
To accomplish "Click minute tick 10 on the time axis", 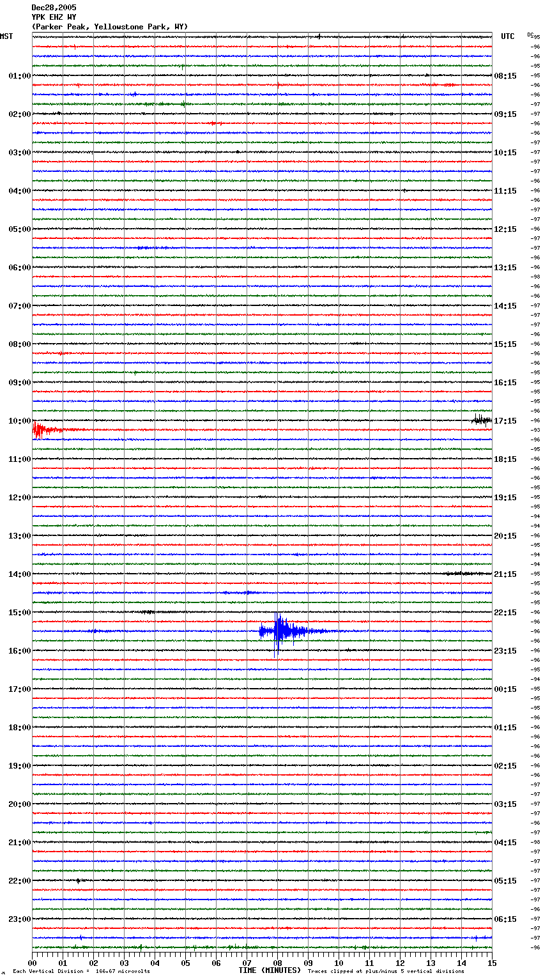I will 339,963.
